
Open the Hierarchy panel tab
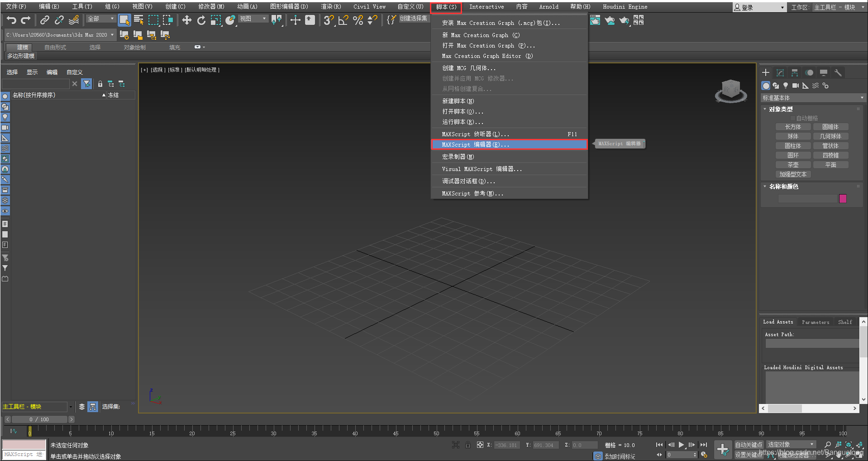(795, 72)
